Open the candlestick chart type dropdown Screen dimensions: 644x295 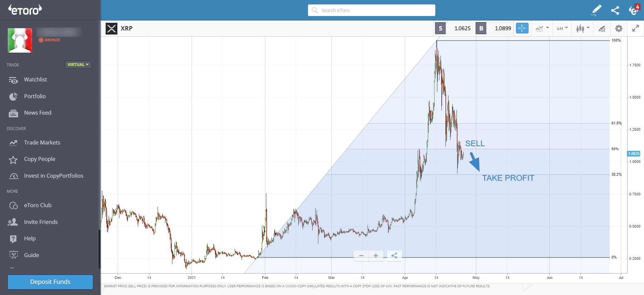tap(583, 28)
